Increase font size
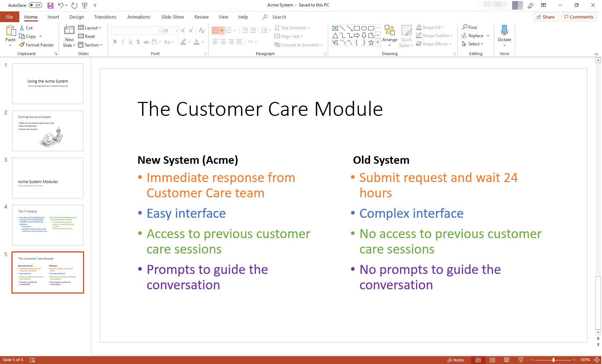 point(183,30)
